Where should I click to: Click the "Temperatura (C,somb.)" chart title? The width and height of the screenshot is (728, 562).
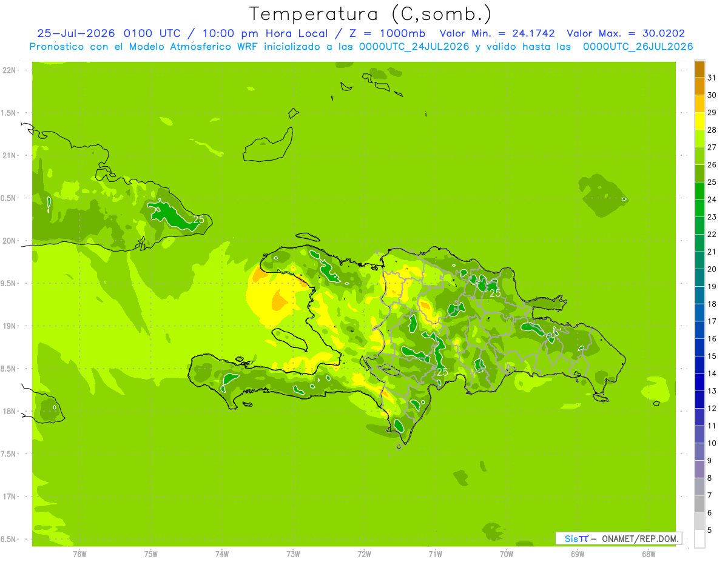point(370,14)
